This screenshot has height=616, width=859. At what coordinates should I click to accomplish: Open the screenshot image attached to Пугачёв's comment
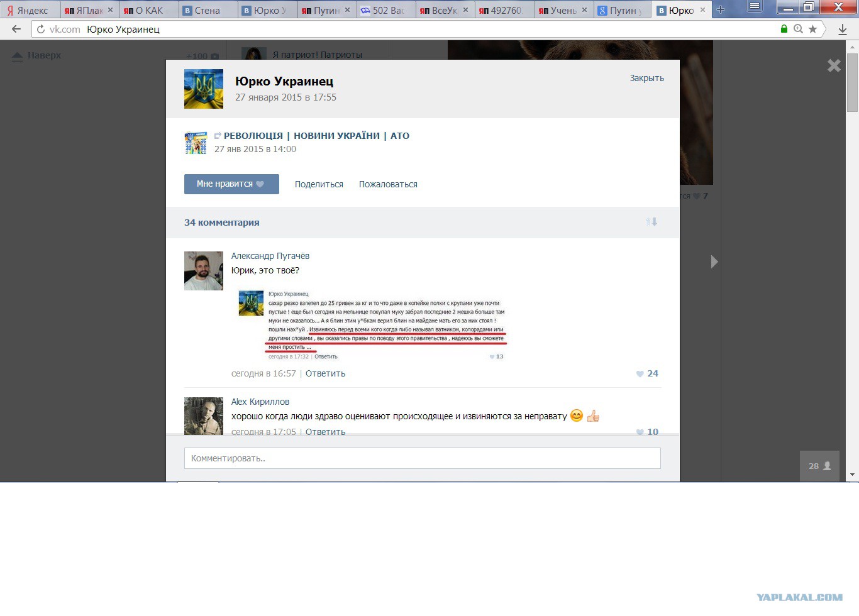(x=372, y=325)
